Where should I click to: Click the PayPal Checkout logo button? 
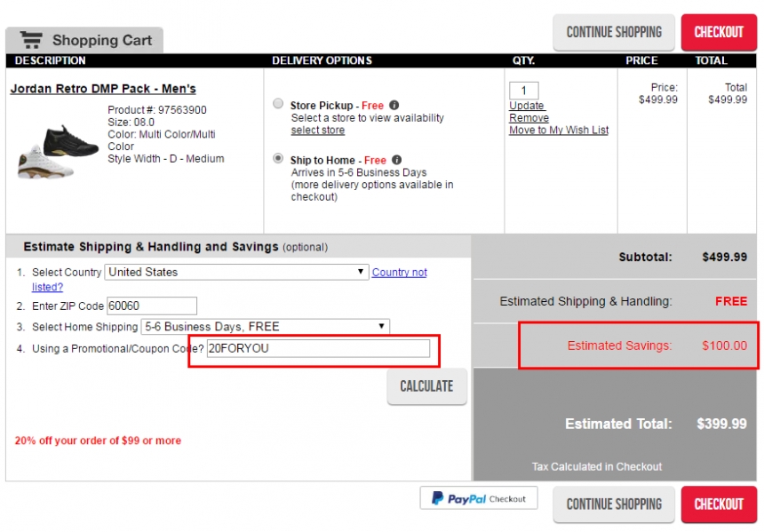pyautogui.click(x=479, y=498)
